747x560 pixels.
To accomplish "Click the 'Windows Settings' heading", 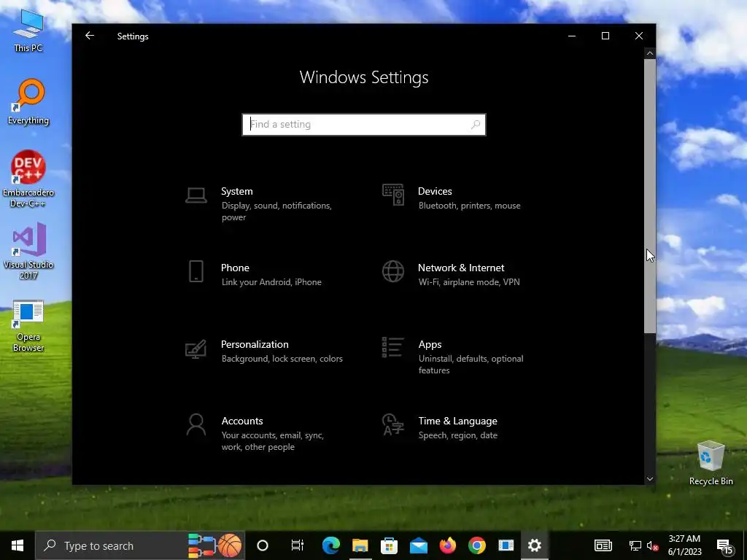I will (x=364, y=77).
